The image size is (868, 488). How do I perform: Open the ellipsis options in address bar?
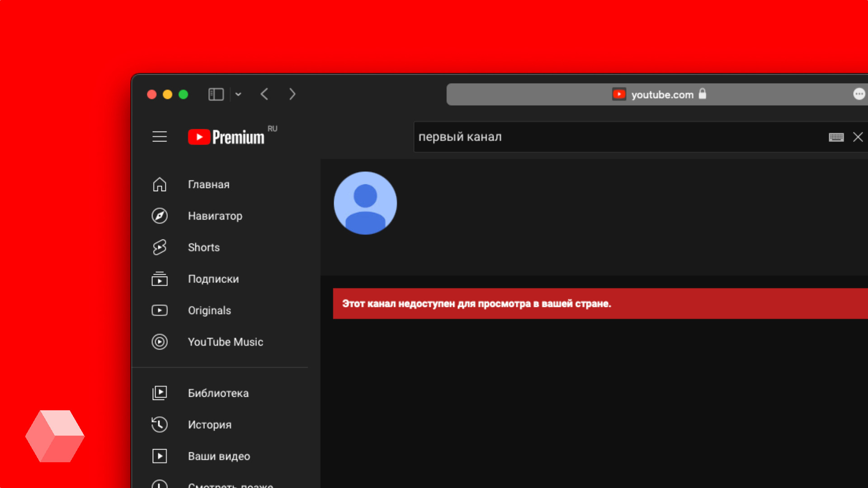(859, 94)
